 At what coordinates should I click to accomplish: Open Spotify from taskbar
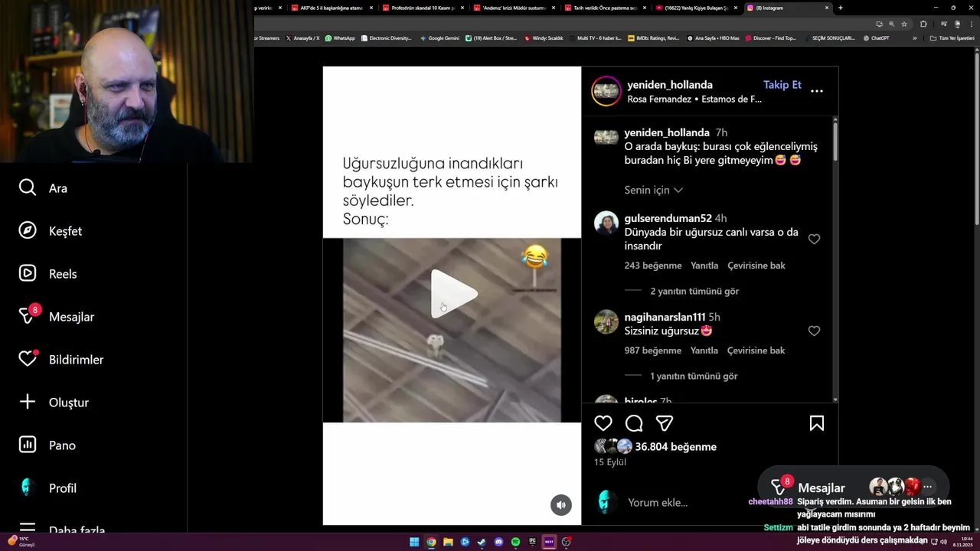tap(515, 542)
